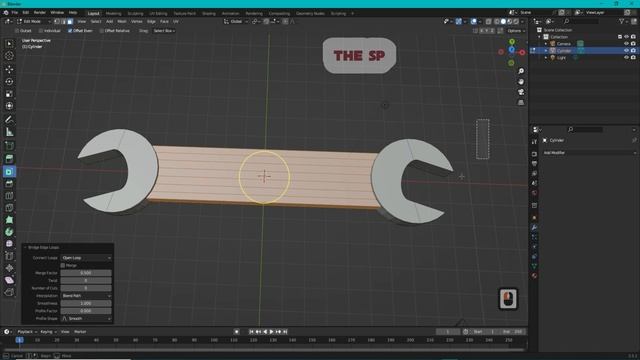This screenshot has width=640, height=360.
Task: Select the Transform tool in left toolbar
Action: tap(9, 106)
